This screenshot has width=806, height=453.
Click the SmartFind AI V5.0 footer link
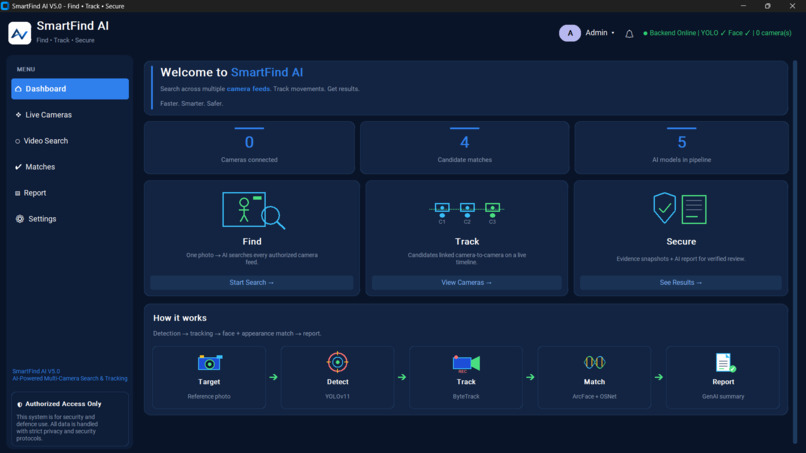[x=36, y=371]
